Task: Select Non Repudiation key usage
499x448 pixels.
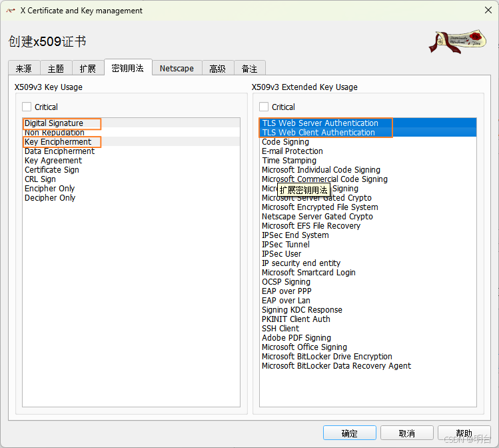Action: (131, 133)
